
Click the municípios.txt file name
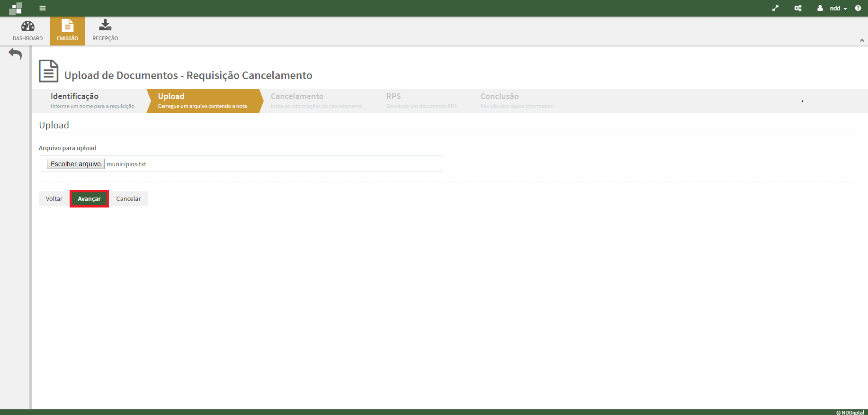(126, 164)
